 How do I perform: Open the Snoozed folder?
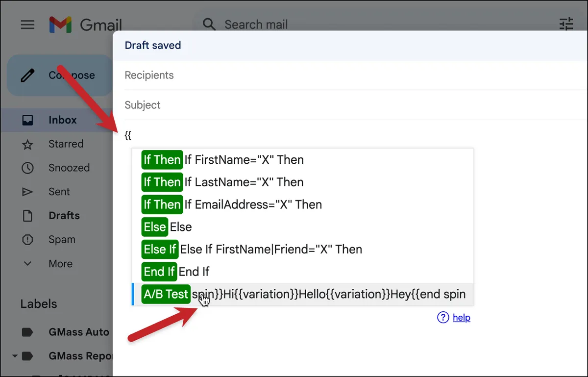(69, 168)
